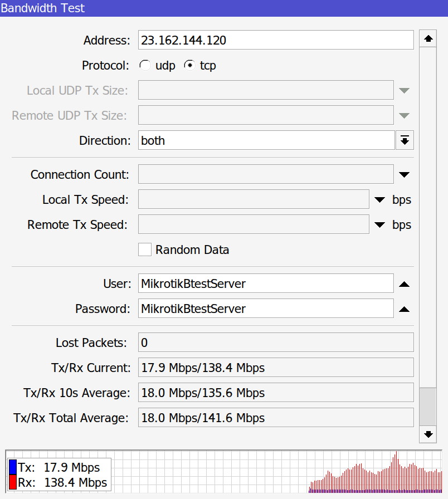Click the vertical scrollbar thumb
The width and height of the screenshot is (448, 499).
[428, 407]
